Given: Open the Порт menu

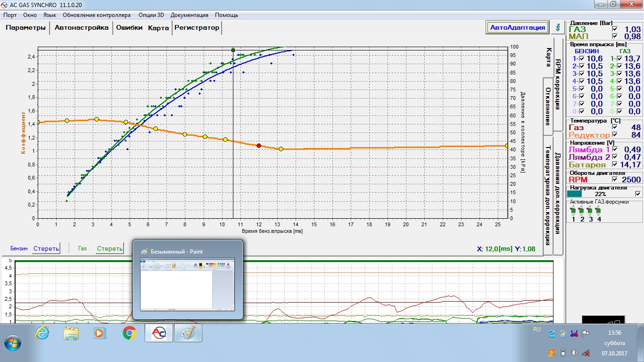Looking at the screenshot, I should tap(10, 15).
